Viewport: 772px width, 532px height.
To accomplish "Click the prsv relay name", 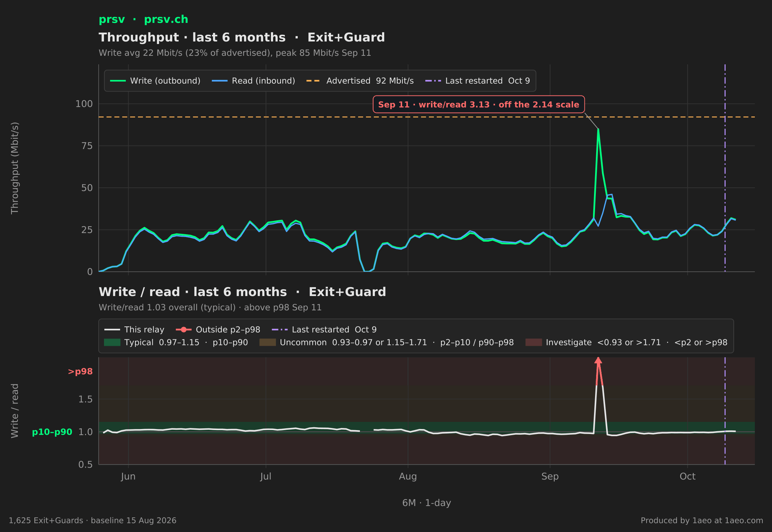I will click(112, 19).
